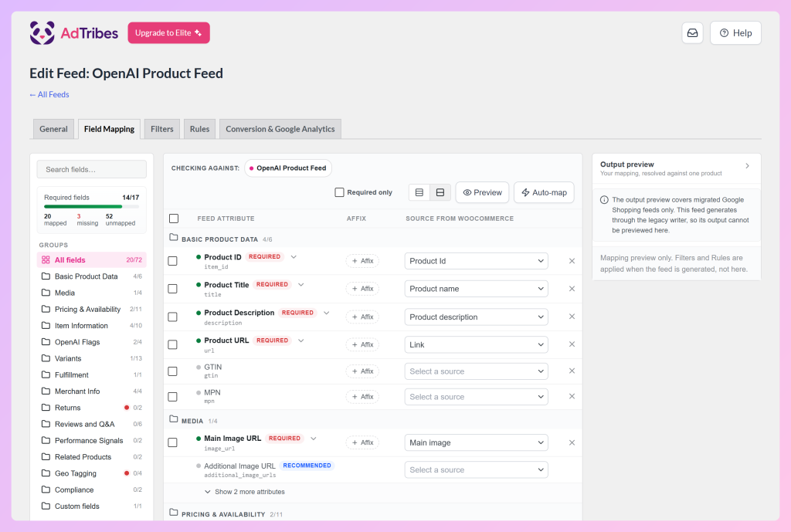
Task: Switch to compact list view icon
Action: (419, 192)
